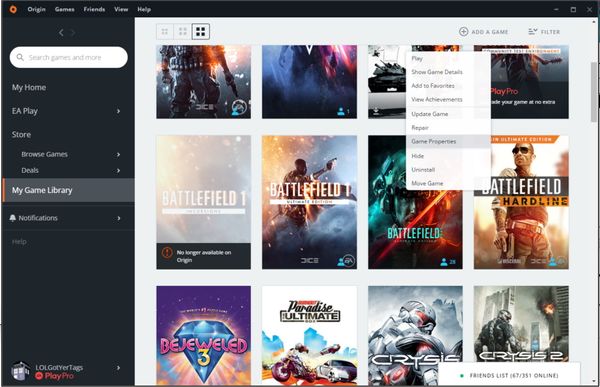Select the Battlefield 2042 tile
Viewport: 600px width, 387px height.
[415, 230]
